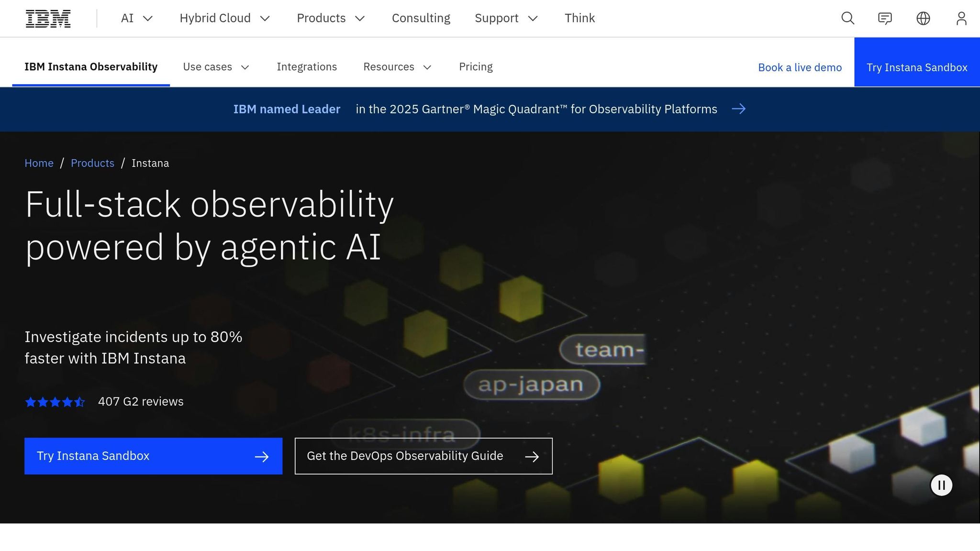Click the G2 star rating icons
The height and width of the screenshot is (551, 980).
pyautogui.click(x=55, y=402)
